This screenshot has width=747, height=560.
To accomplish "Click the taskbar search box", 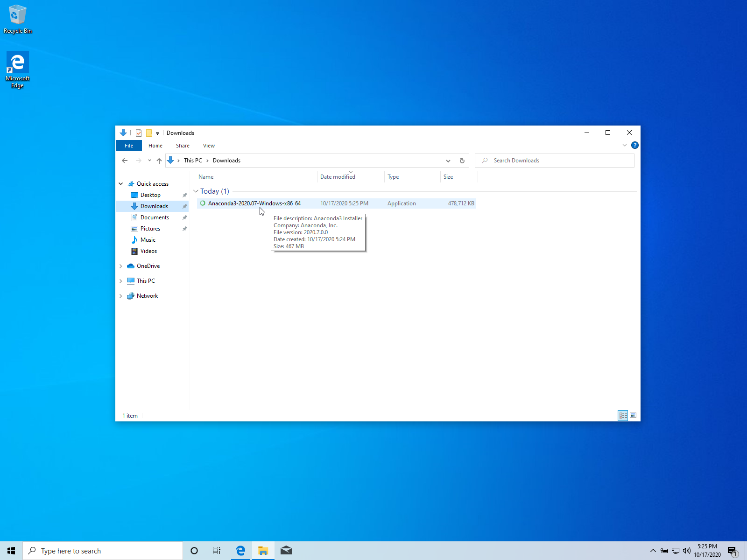I will [x=103, y=551].
